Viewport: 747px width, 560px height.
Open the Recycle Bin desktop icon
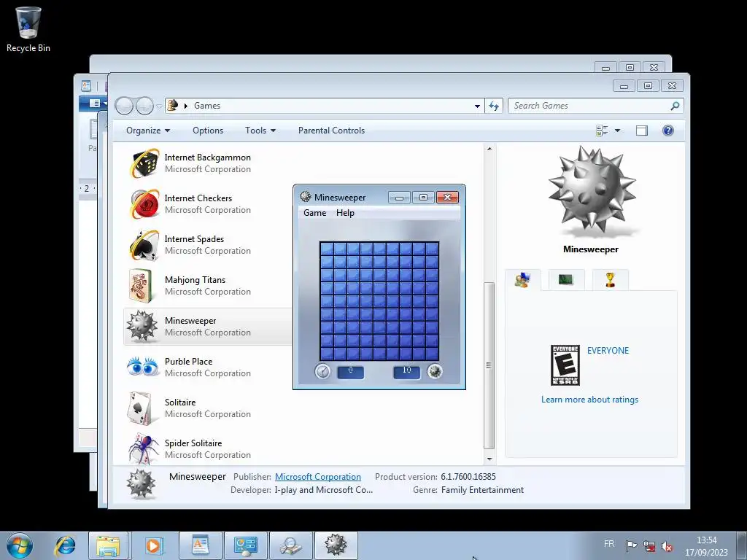28,29
